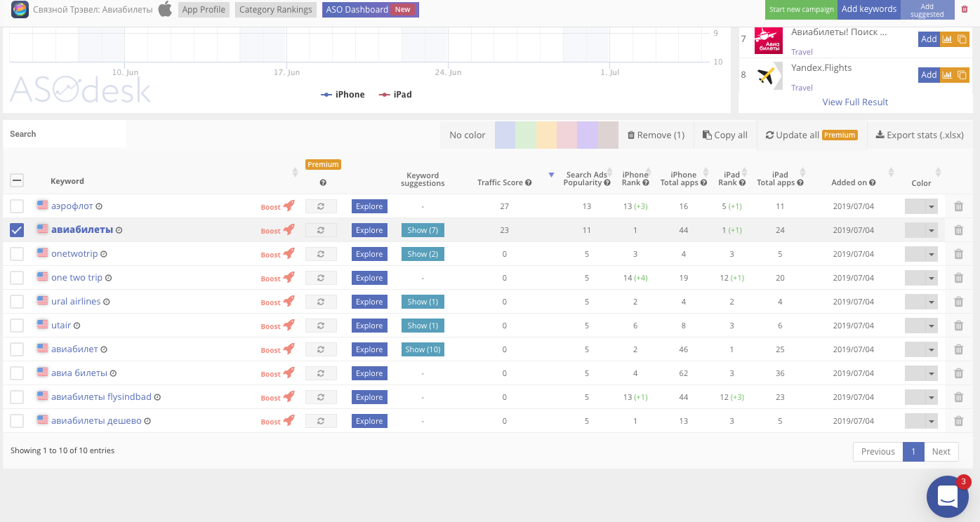Expand Show (7) suggestions for авиабилеты
The height and width of the screenshot is (522, 980).
pyautogui.click(x=423, y=230)
